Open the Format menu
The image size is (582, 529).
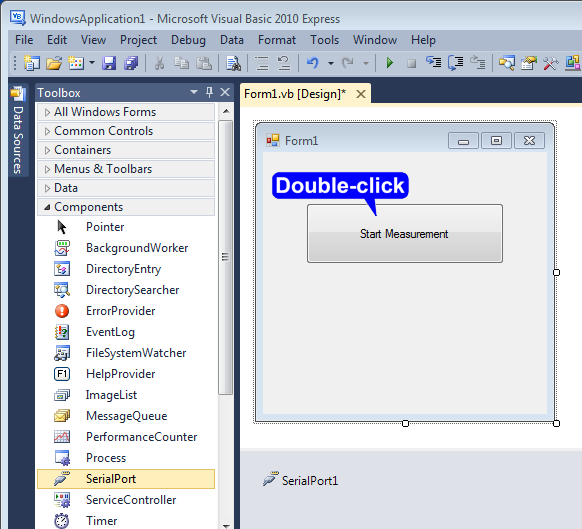click(277, 40)
